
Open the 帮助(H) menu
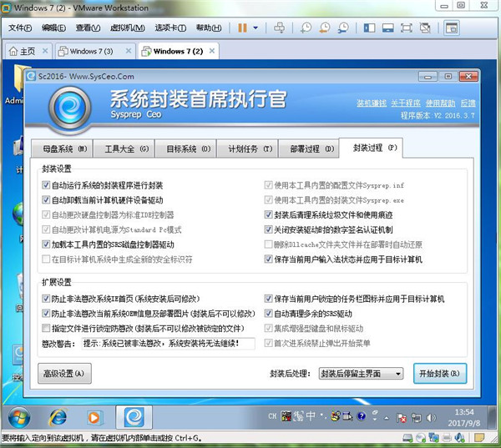pyautogui.click(x=209, y=28)
